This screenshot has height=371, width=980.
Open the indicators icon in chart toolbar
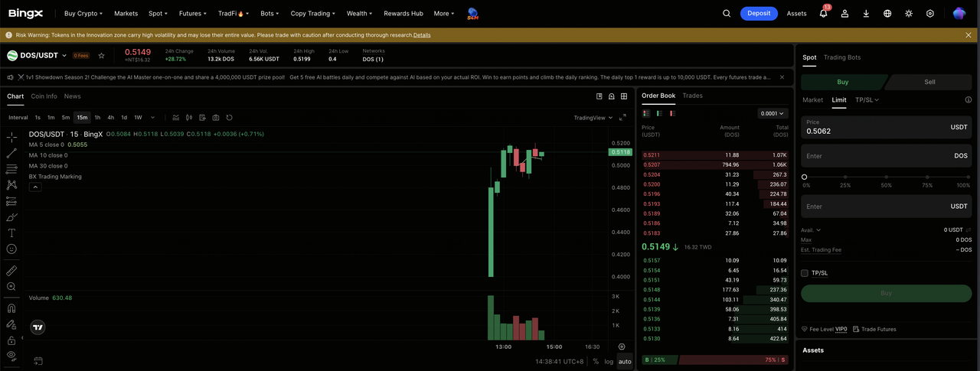click(x=175, y=117)
